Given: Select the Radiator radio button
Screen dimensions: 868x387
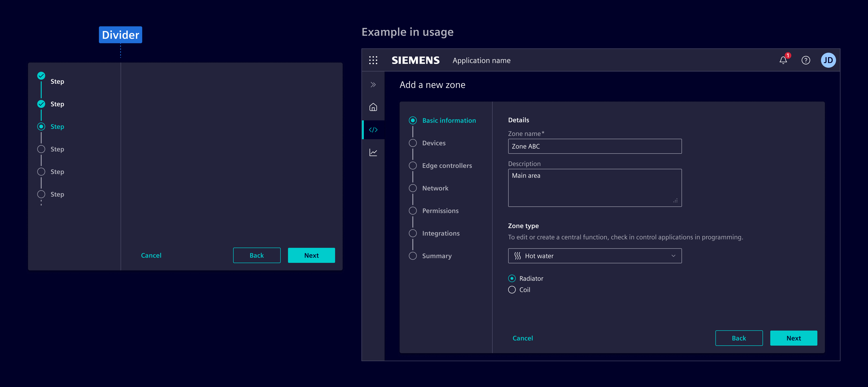Looking at the screenshot, I should (x=512, y=278).
